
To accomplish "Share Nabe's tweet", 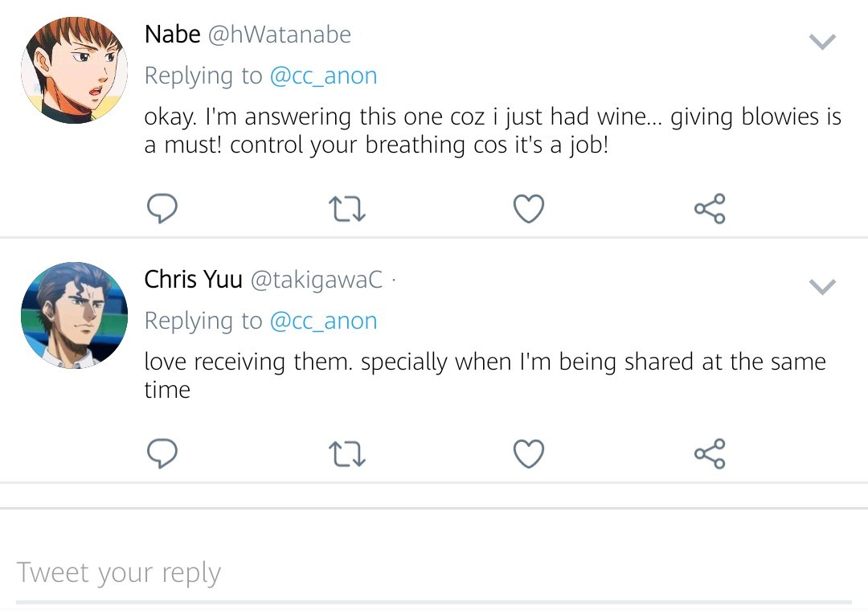I will (x=710, y=208).
